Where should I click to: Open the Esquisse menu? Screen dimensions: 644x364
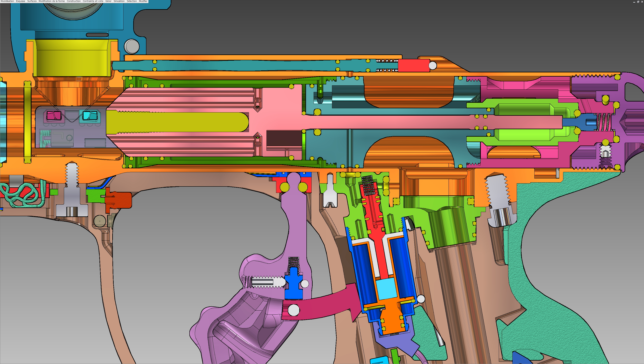(21, 1)
